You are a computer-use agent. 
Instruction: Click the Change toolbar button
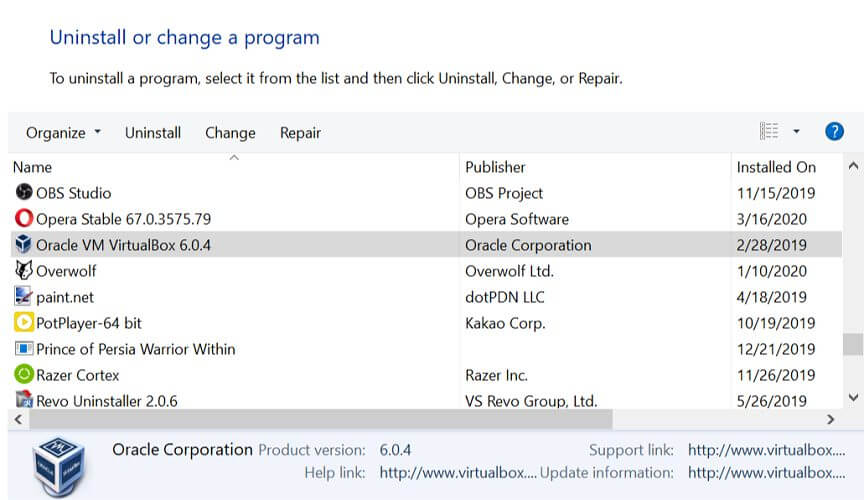coord(230,133)
